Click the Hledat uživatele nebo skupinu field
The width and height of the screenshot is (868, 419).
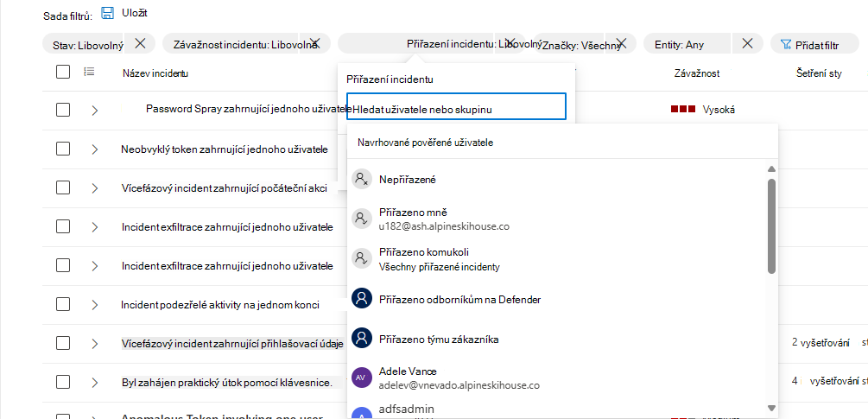click(x=456, y=106)
